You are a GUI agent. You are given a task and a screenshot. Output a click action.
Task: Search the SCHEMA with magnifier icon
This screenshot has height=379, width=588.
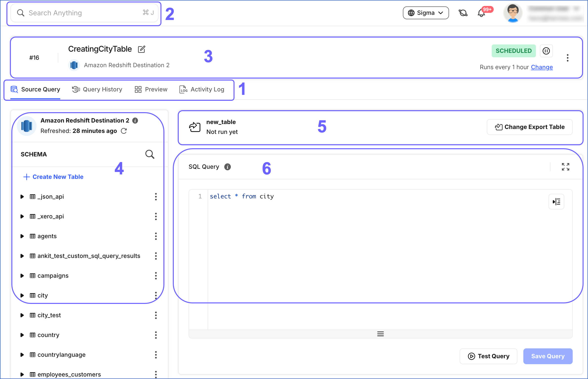[x=150, y=154]
